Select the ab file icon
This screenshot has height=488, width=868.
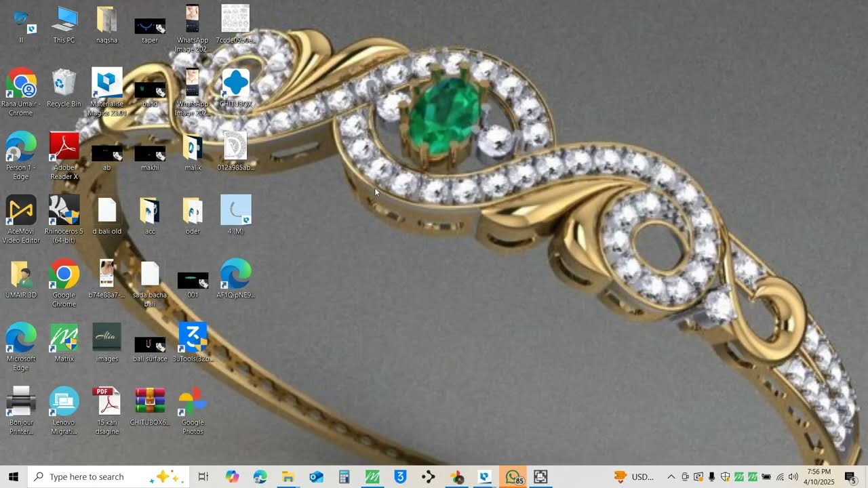click(x=106, y=158)
